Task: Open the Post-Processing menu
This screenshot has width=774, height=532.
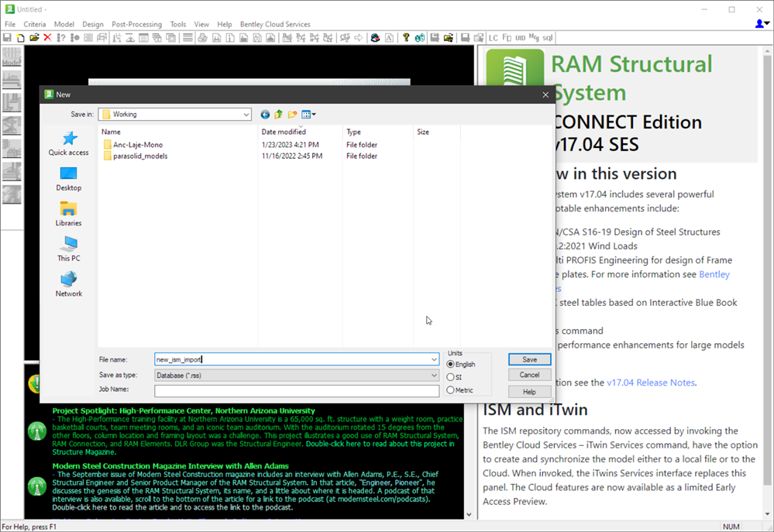Action: coord(136,24)
